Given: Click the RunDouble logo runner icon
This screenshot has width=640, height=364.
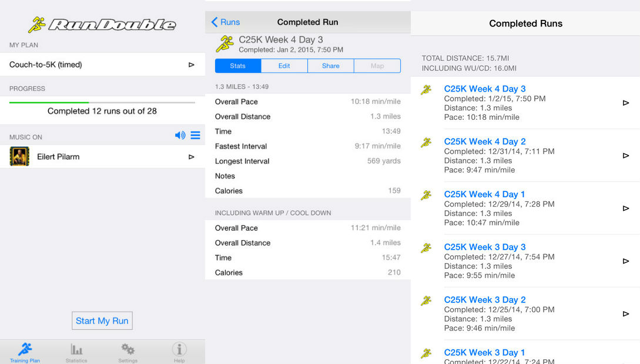Looking at the screenshot, I should click(37, 25).
